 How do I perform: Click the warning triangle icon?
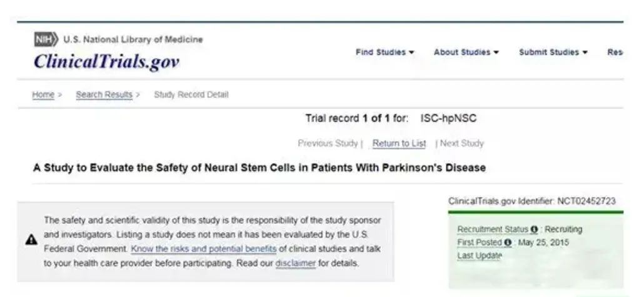[x=31, y=240]
